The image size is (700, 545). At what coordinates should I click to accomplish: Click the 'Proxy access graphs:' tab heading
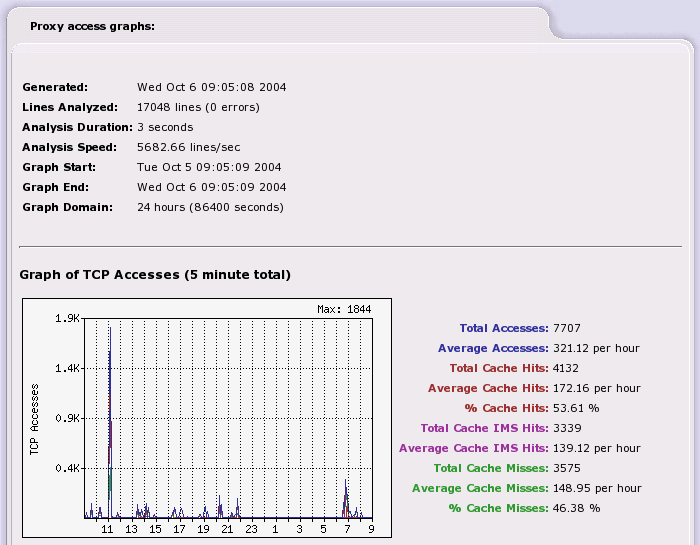point(92,26)
